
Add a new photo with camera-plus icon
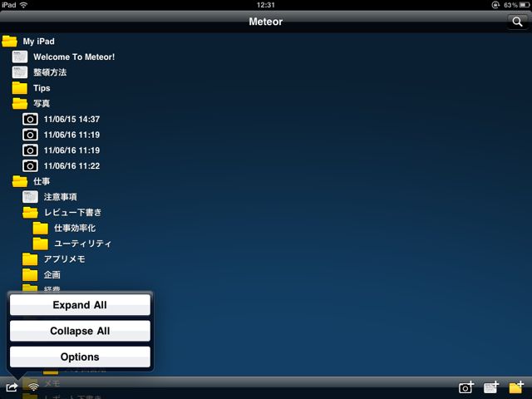pos(466,387)
